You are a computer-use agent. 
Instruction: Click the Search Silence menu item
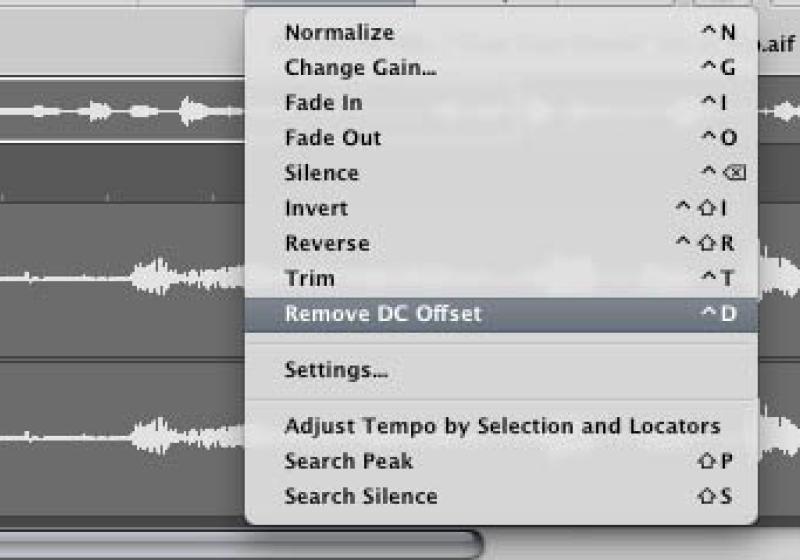pos(360,496)
